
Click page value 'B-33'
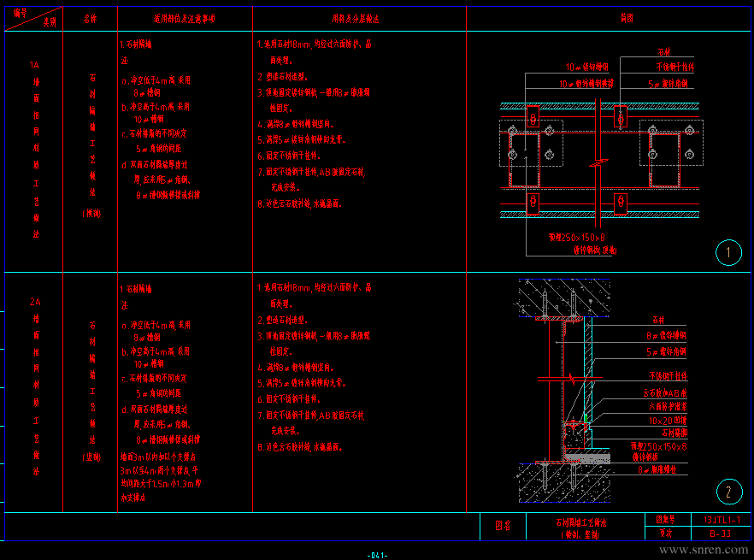[x=721, y=533]
